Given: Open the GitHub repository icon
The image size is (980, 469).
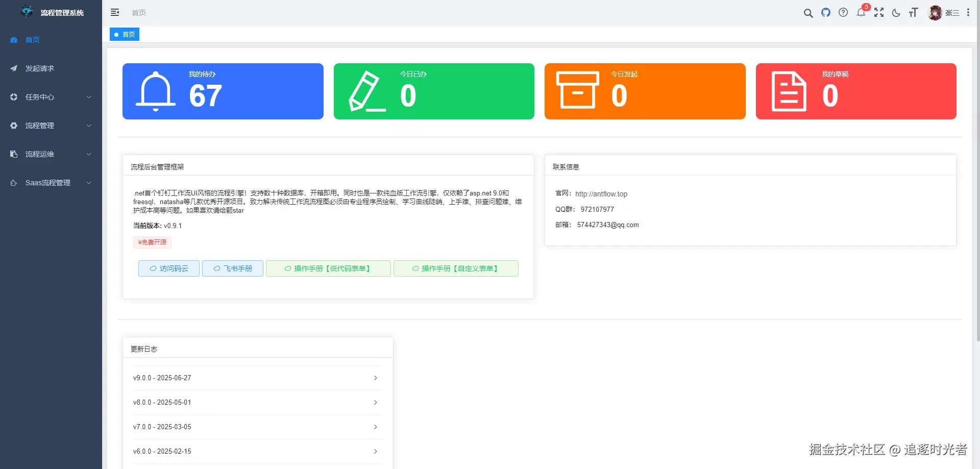Looking at the screenshot, I should [x=826, y=12].
